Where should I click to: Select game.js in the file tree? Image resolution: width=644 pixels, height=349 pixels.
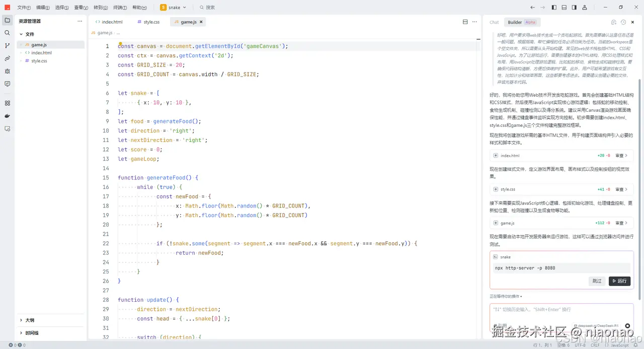pyautogui.click(x=50, y=45)
